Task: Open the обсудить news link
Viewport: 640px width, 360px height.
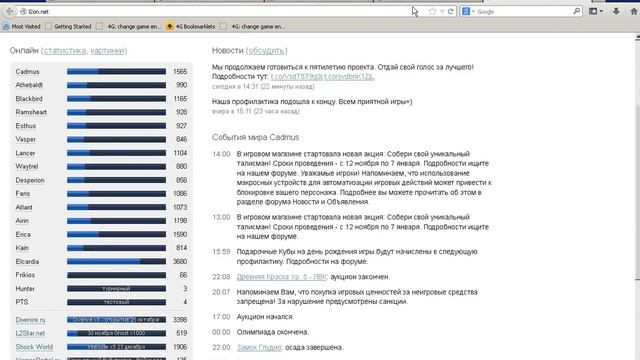Action: tap(266, 51)
